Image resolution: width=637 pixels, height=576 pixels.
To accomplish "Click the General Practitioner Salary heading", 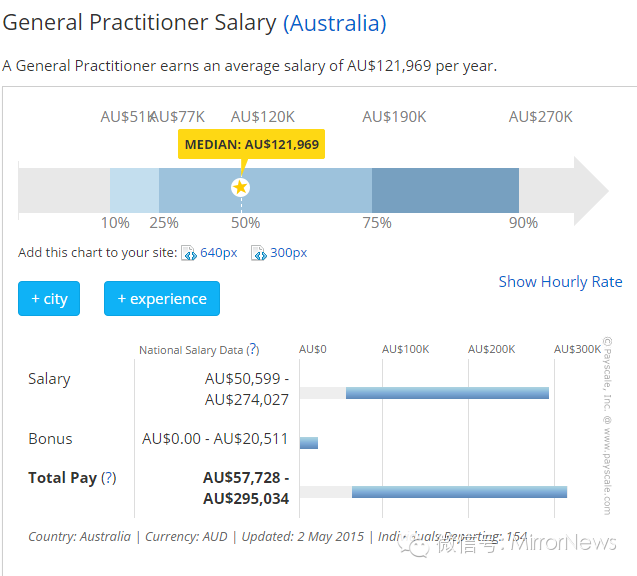I will pyautogui.click(x=139, y=23).
